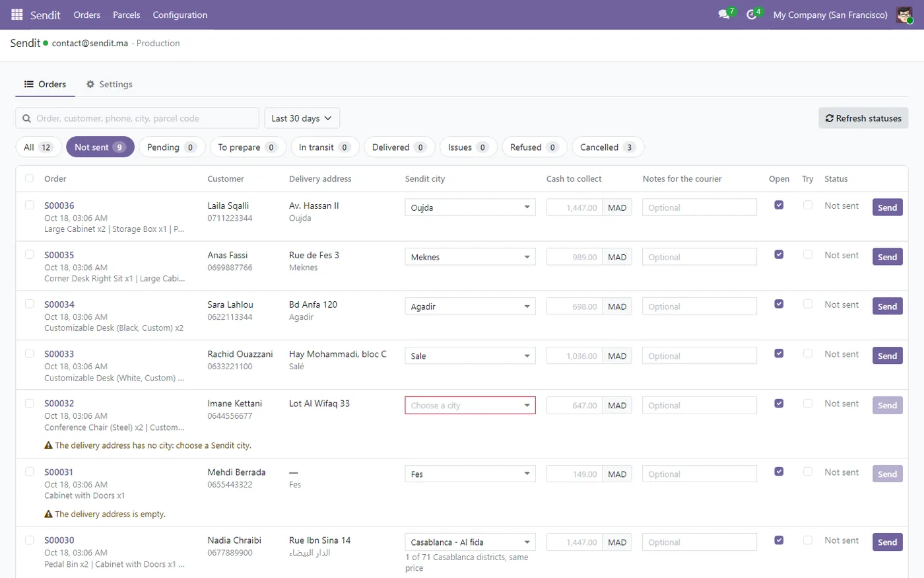The height and width of the screenshot is (578, 924).
Task: Filter by the Delivered status chip
Action: pyautogui.click(x=399, y=147)
